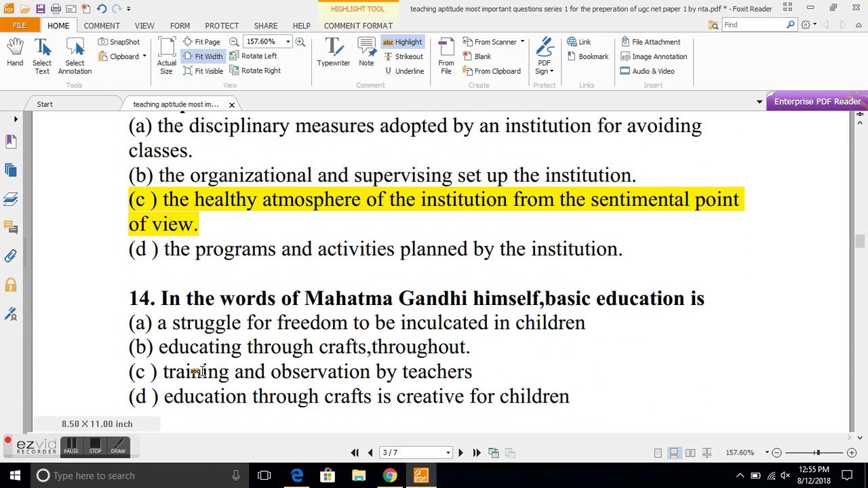This screenshot has height=488, width=868.
Task: Set view to Actual Size
Action: point(166,56)
